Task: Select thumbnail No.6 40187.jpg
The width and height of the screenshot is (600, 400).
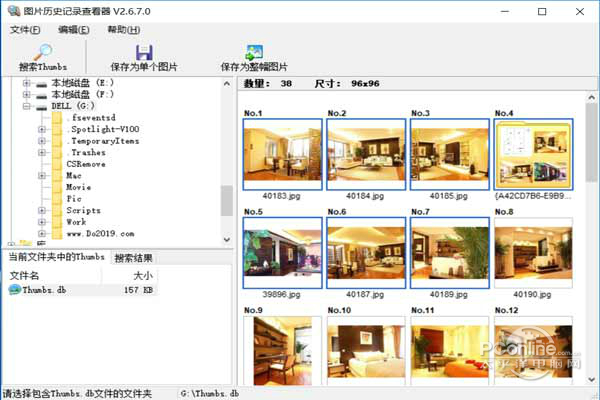Action: coord(366,253)
